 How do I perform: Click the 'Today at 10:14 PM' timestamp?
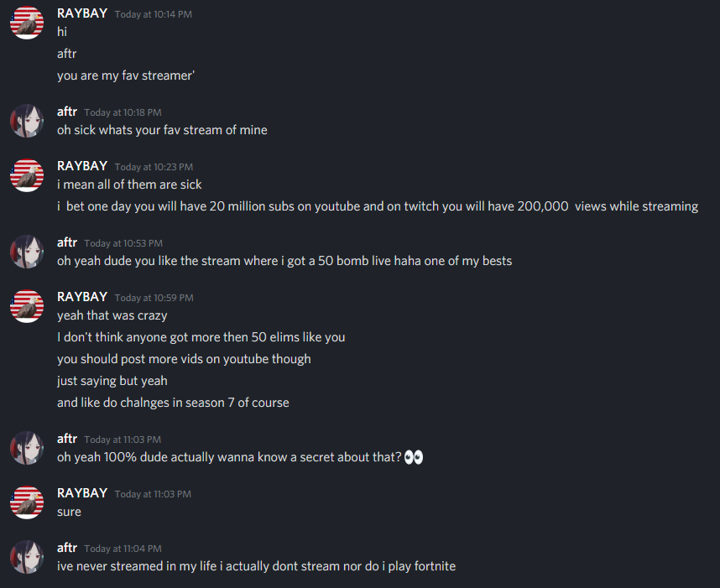pos(154,14)
